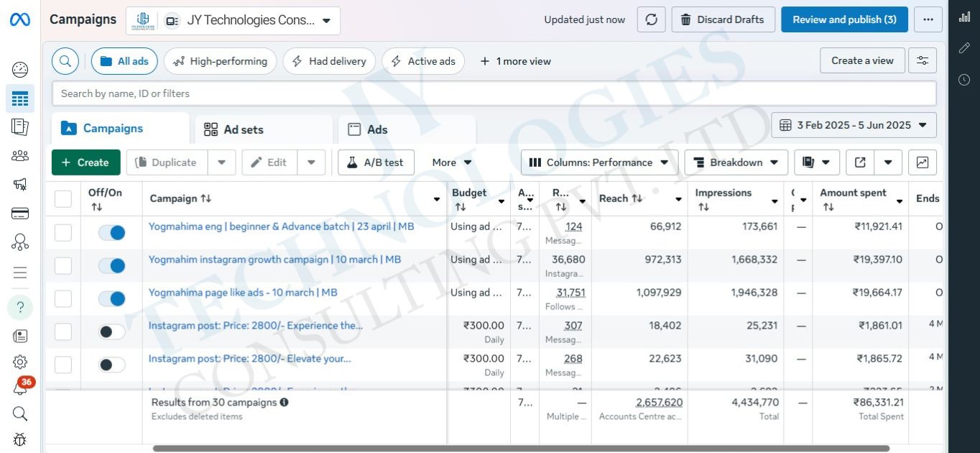This screenshot has width=980, height=453.
Task: Open JY Technologies account dropdown
Action: pos(233,21)
